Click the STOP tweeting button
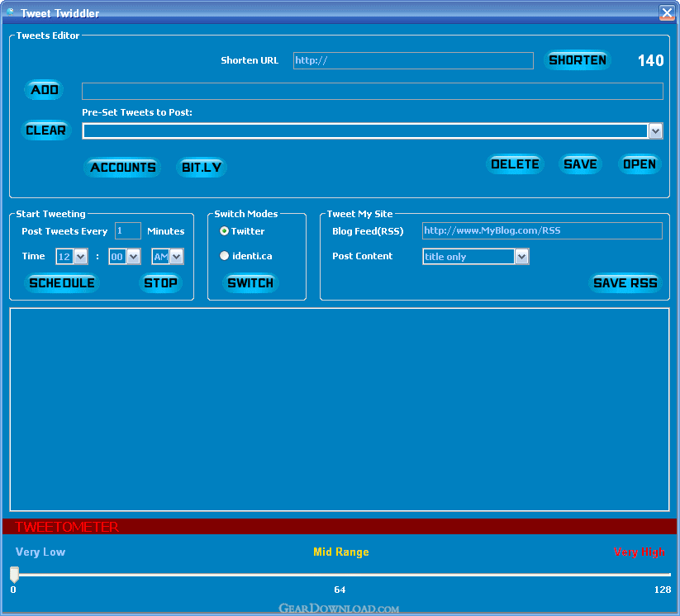The height and width of the screenshot is (616, 680). pyautogui.click(x=160, y=283)
